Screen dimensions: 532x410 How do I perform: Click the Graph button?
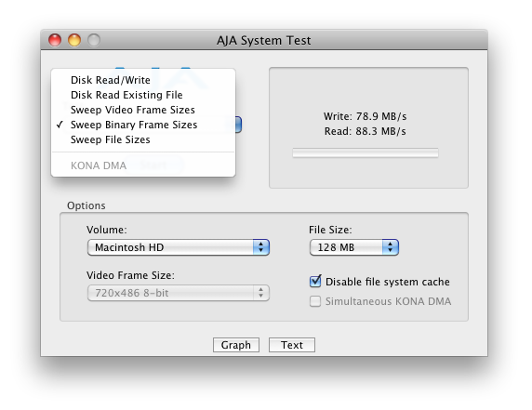[x=236, y=345]
